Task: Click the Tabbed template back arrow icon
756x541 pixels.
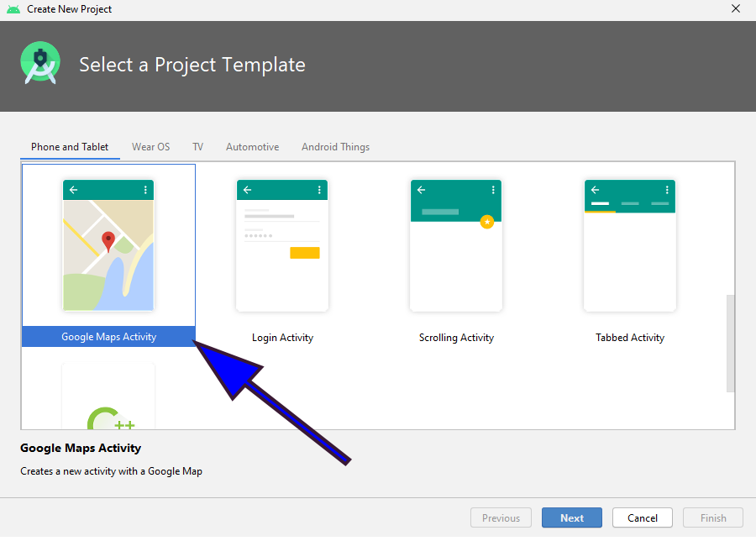Action: point(595,190)
